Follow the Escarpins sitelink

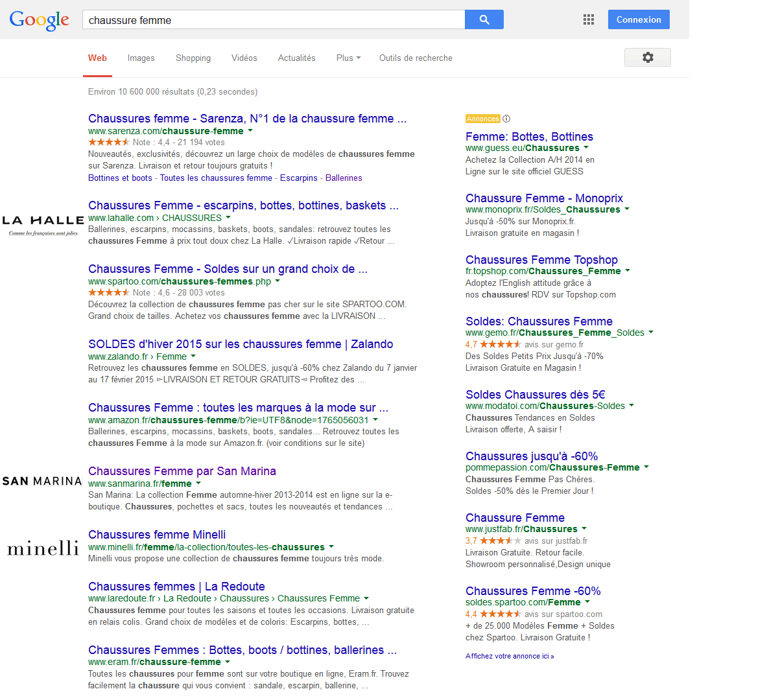pyautogui.click(x=298, y=178)
